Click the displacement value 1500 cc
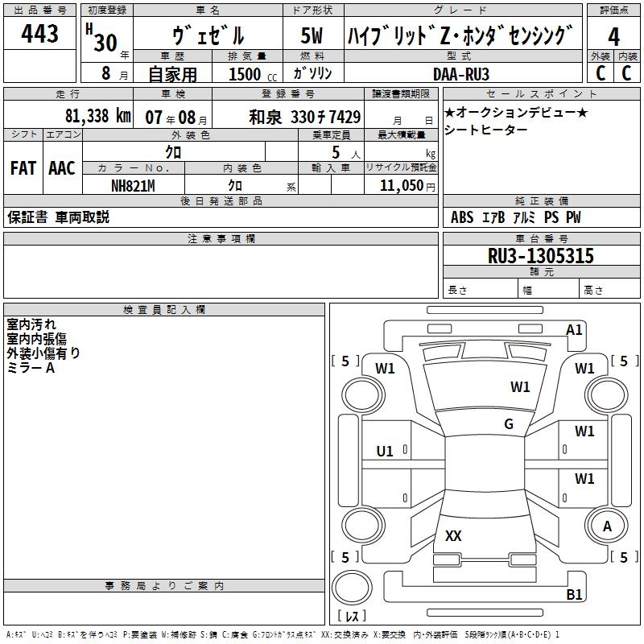Image resolution: width=644 pixels, height=644 pixels. point(253,74)
